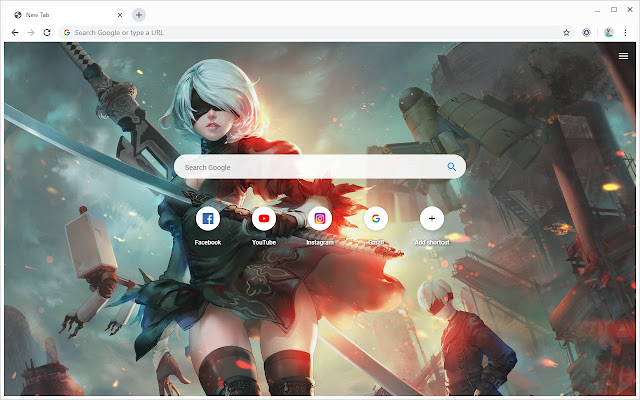Open the blue circular extension icon
The height and width of the screenshot is (400, 640).
[x=587, y=33]
